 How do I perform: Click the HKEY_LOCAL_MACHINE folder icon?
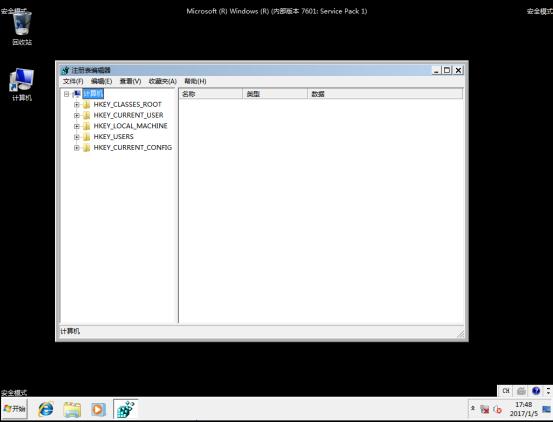(86, 126)
